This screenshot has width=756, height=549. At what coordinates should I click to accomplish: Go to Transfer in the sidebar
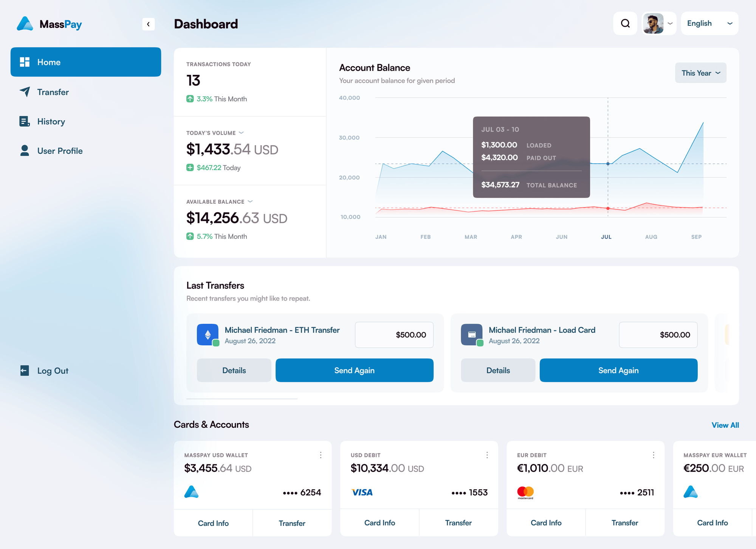(x=53, y=92)
